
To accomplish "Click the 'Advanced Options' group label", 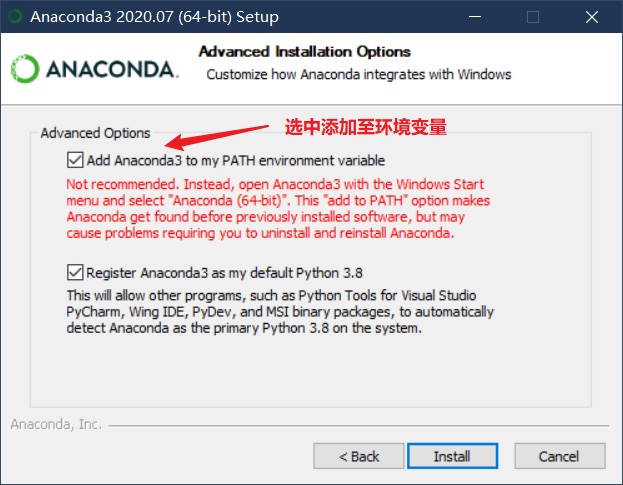I will point(95,133).
